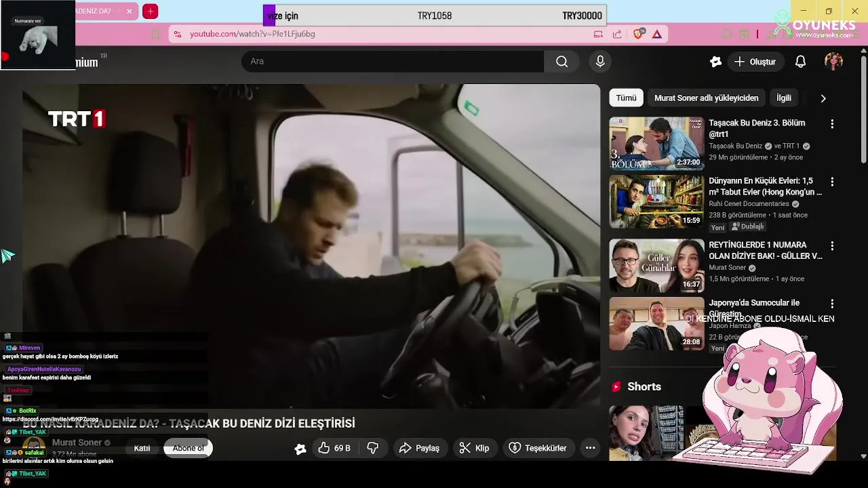Open options menu for Dünyanın En Küçük Evleri
868x488 pixels.
(832, 182)
